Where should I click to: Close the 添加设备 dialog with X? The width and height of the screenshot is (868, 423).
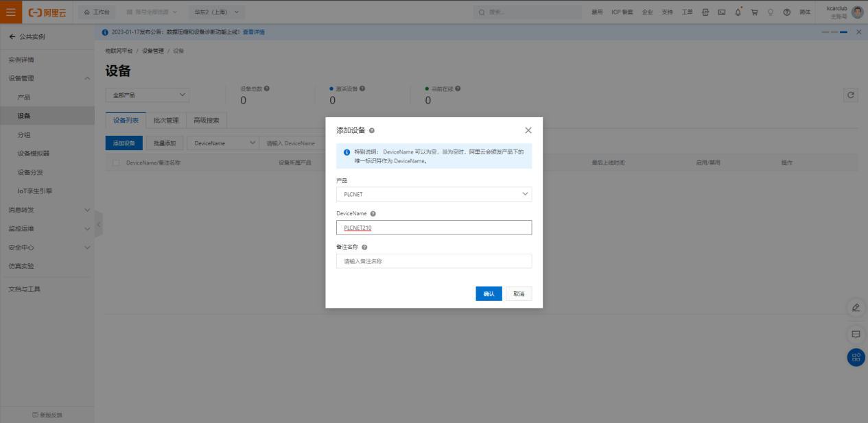click(x=528, y=130)
